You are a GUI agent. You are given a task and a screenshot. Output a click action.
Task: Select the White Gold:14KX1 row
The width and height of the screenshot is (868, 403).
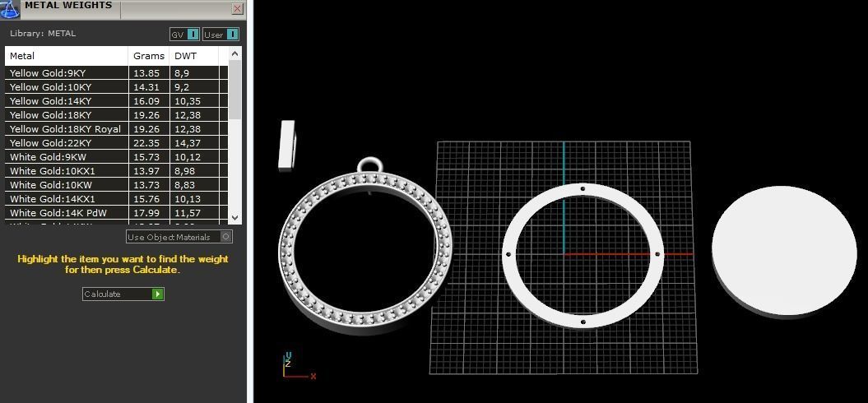click(x=116, y=199)
